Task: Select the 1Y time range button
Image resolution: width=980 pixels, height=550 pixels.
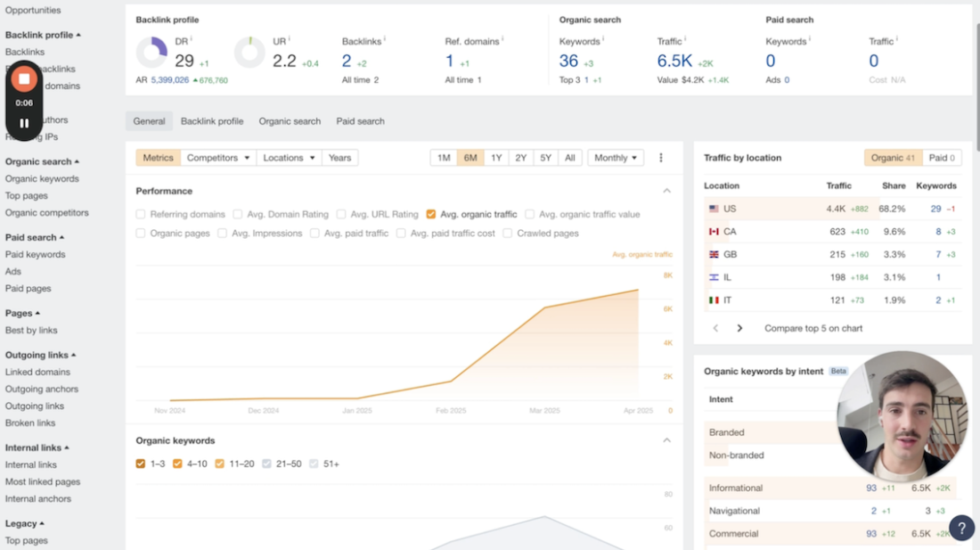Action: click(x=496, y=157)
